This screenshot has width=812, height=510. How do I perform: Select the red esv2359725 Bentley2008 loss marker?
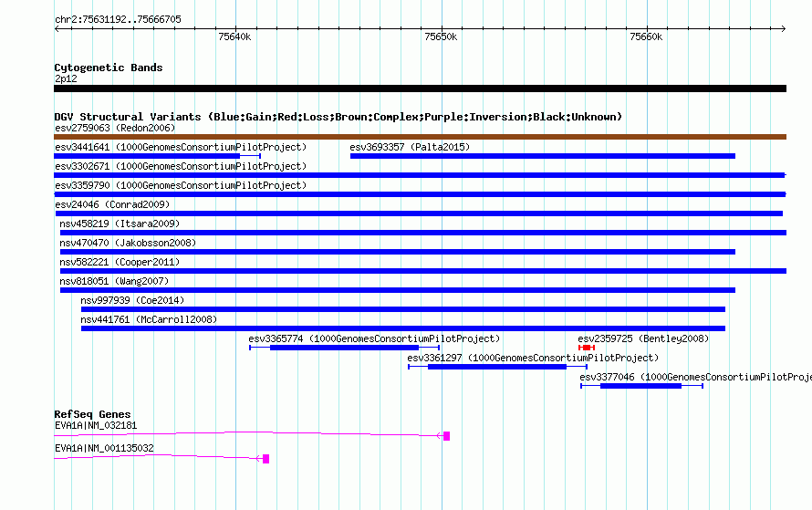point(587,348)
